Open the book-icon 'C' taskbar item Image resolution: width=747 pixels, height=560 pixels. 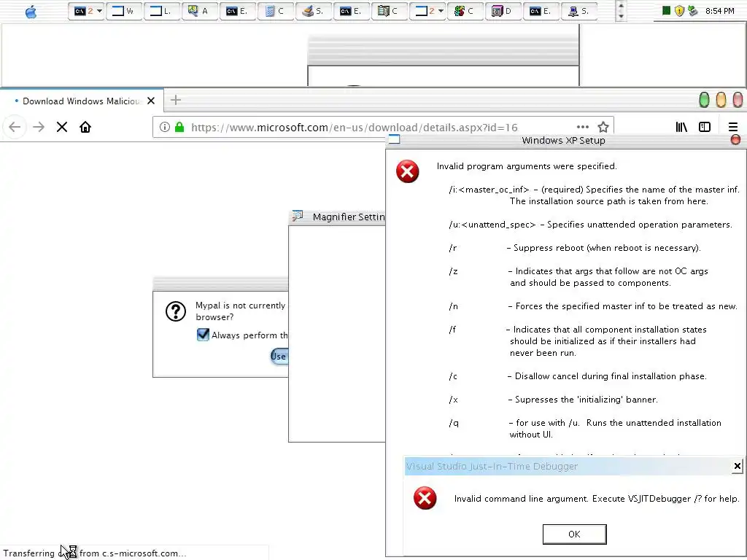tap(390, 11)
